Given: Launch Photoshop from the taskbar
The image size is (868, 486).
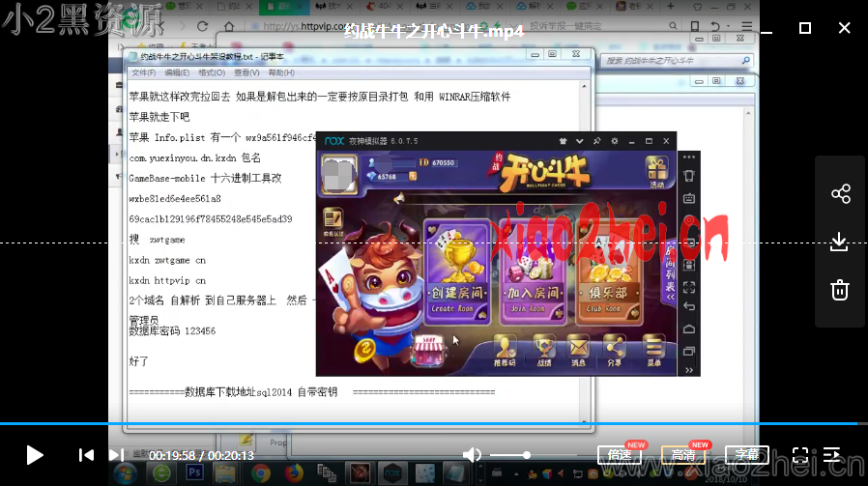Looking at the screenshot, I should (x=194, y=473).
